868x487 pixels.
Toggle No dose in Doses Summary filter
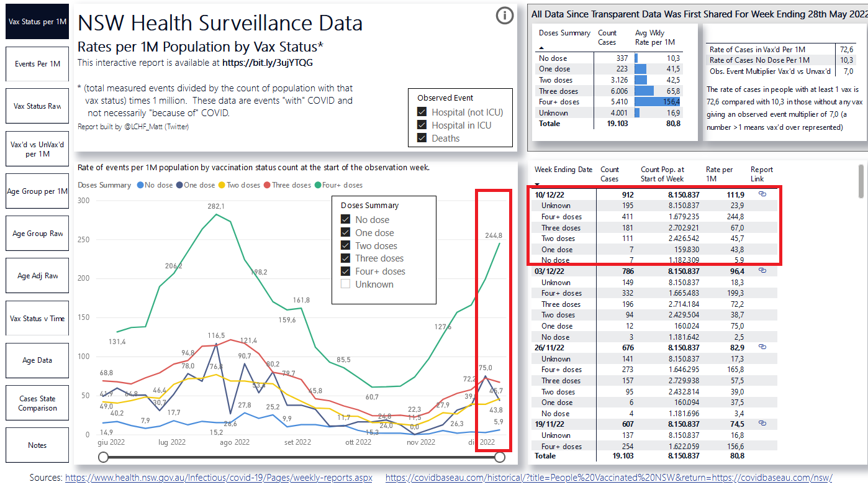346,220
